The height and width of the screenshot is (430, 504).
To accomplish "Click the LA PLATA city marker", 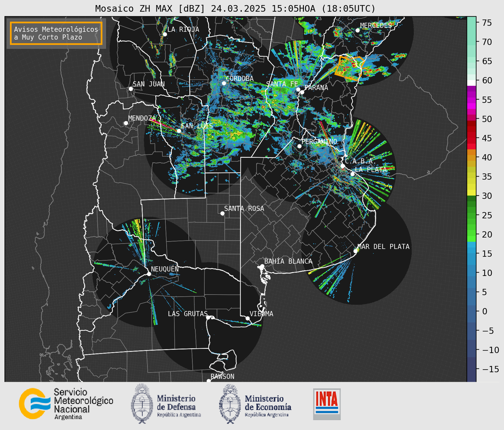I will click(x=352, y=174).
